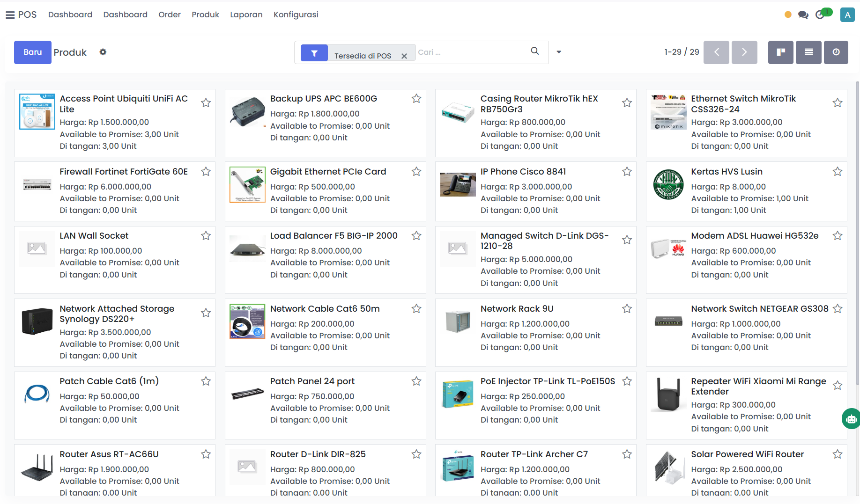Favorite Network Attached Storage Synology DS220+
Image resolution: width=860 pixels, height=504 pixels.
[206, 313]
